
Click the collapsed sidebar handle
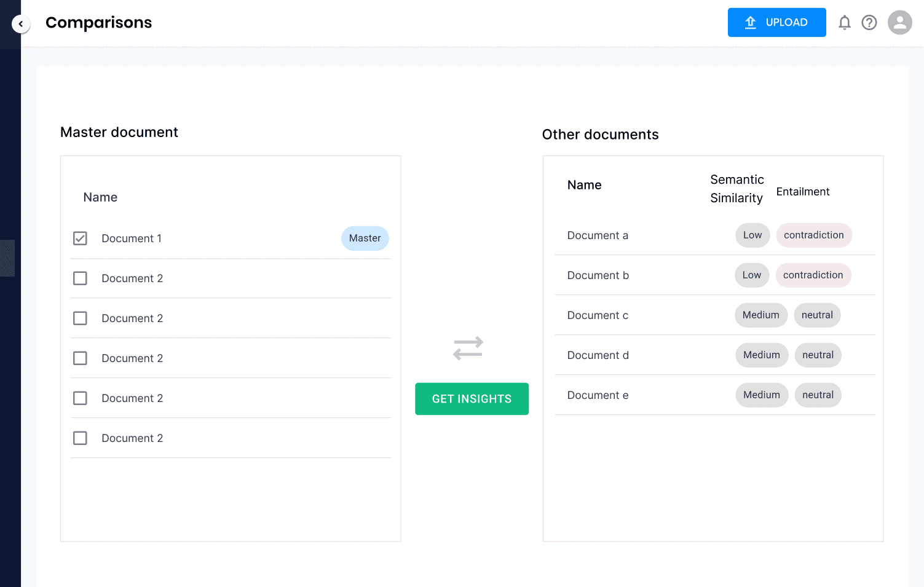(7, 258)
